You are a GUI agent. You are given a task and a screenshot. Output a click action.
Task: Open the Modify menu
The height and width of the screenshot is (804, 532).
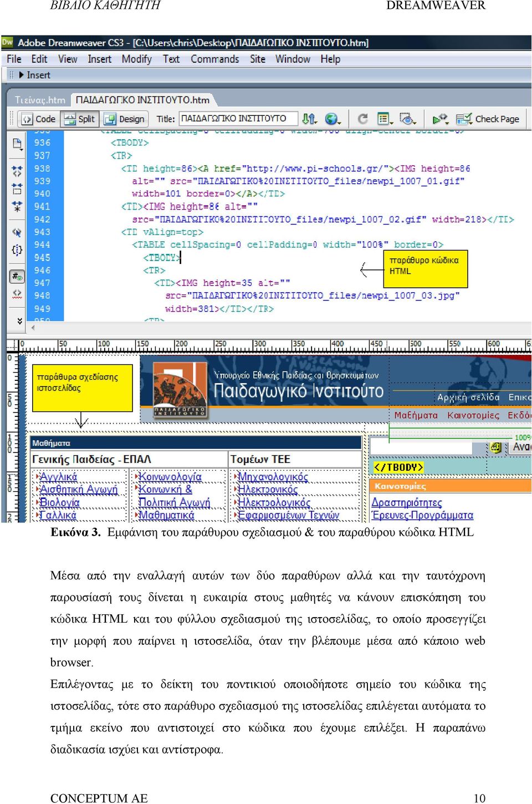[x=136, y=59]
